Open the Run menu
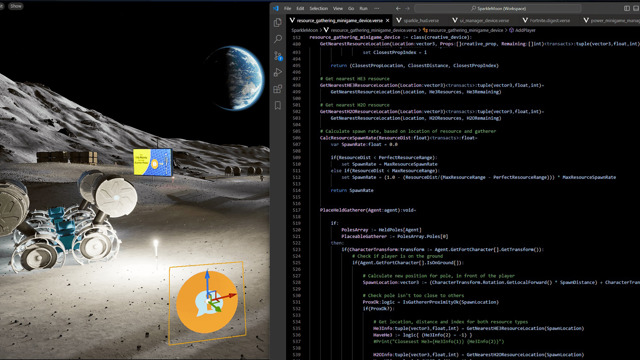Image resolution: width=640 pixels, height=360 pixels. point(363,8)
